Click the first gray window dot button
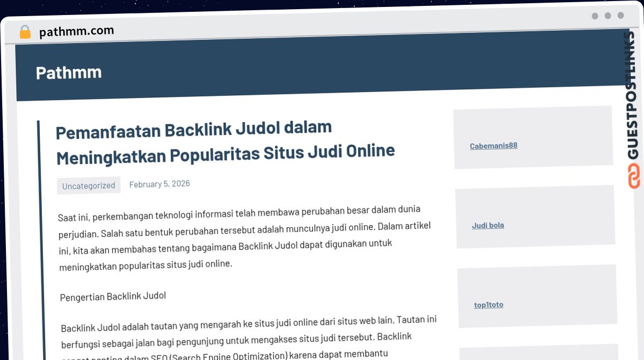 coord(595,16)
